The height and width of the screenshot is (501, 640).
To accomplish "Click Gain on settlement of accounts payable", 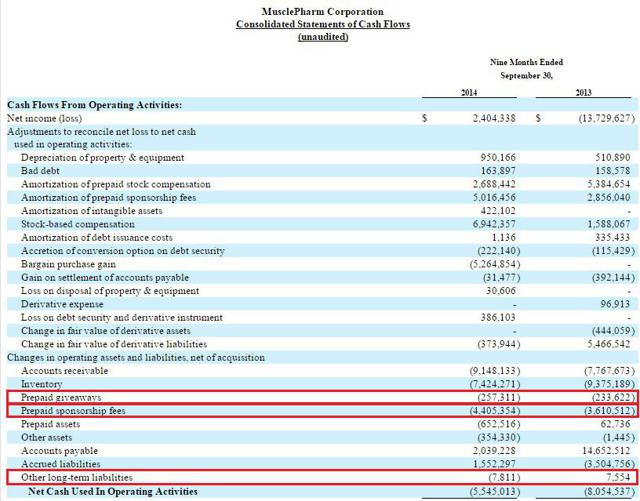I will [x=105, y=278].
